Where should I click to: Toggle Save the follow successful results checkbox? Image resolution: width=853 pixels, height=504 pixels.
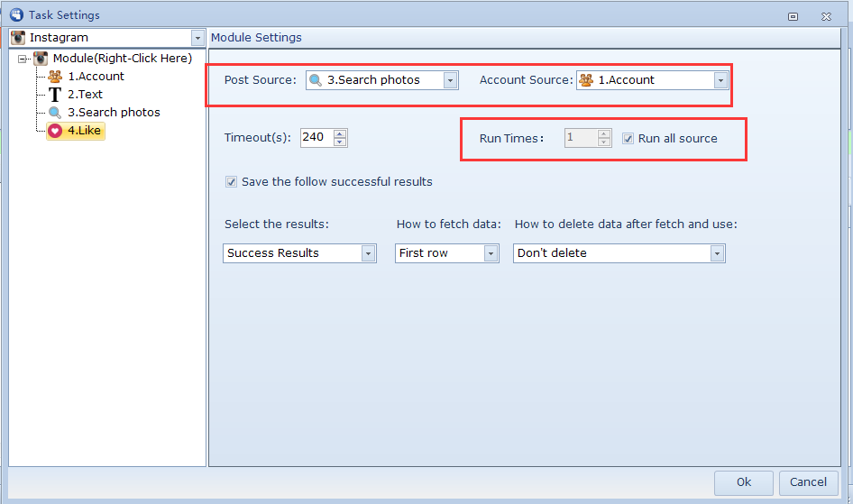point(232,182)
